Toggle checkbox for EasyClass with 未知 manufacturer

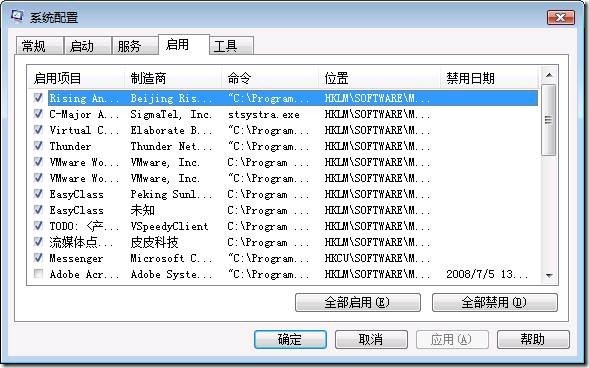[x=38, y=210]
